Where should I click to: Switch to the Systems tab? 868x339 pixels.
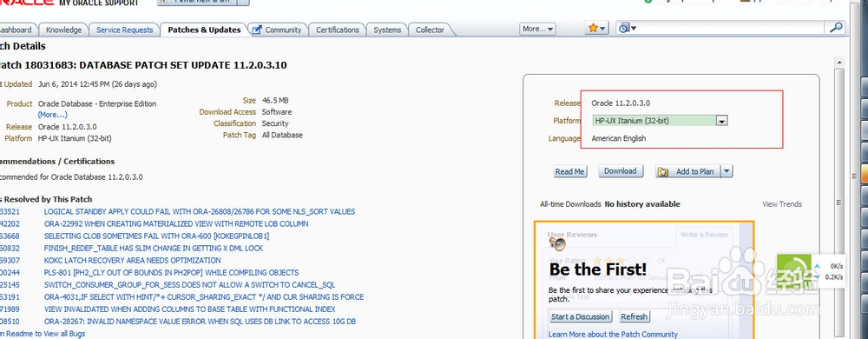pyautogui.click(x=387, y=30)
